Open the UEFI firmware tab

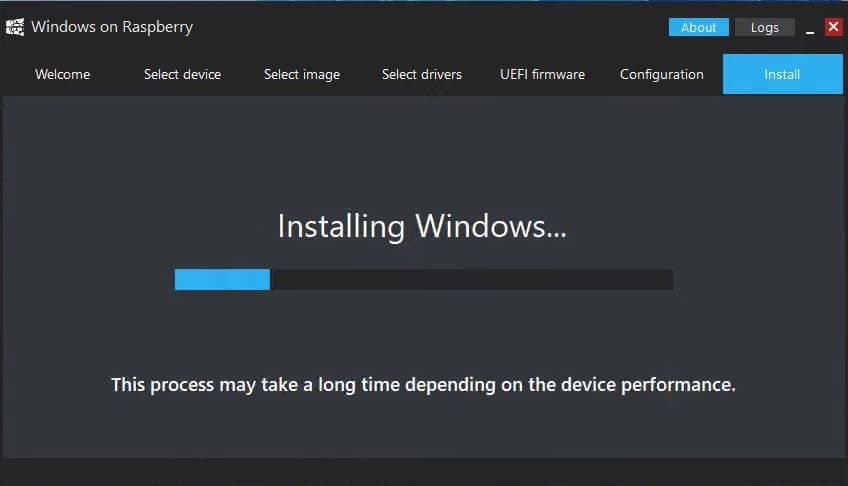click(x=542, y=74)
